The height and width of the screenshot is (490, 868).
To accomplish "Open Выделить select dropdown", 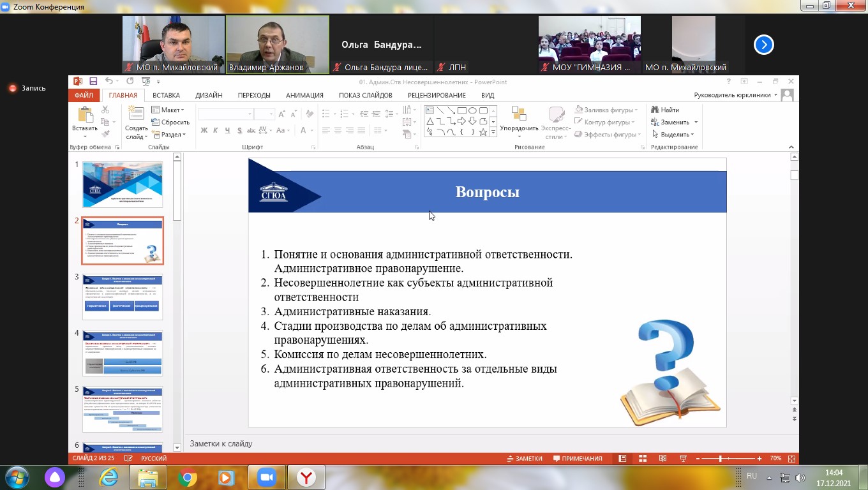I will (672, 135).
